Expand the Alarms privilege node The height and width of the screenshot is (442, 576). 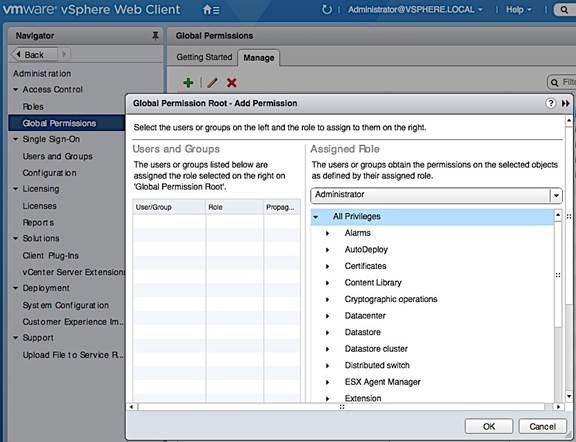coord(327,233)
